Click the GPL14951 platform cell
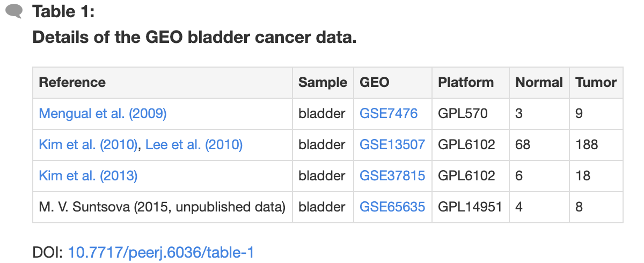 click(x=471, y=207)
